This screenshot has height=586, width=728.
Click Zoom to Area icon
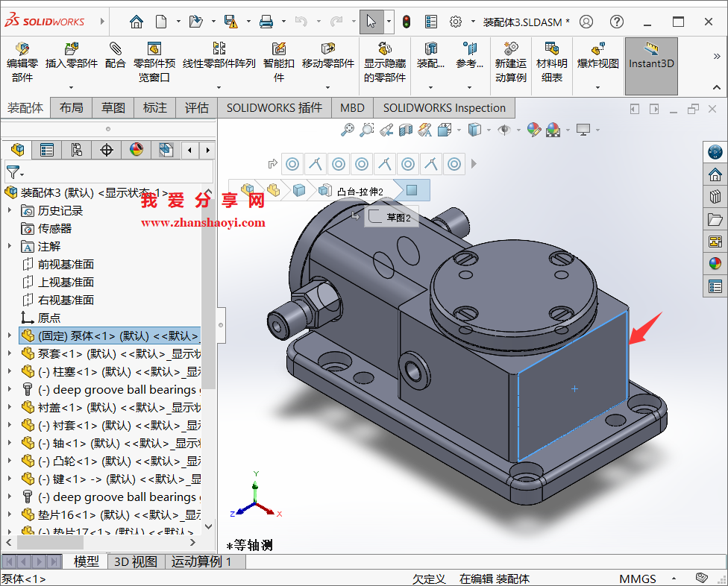367,130
